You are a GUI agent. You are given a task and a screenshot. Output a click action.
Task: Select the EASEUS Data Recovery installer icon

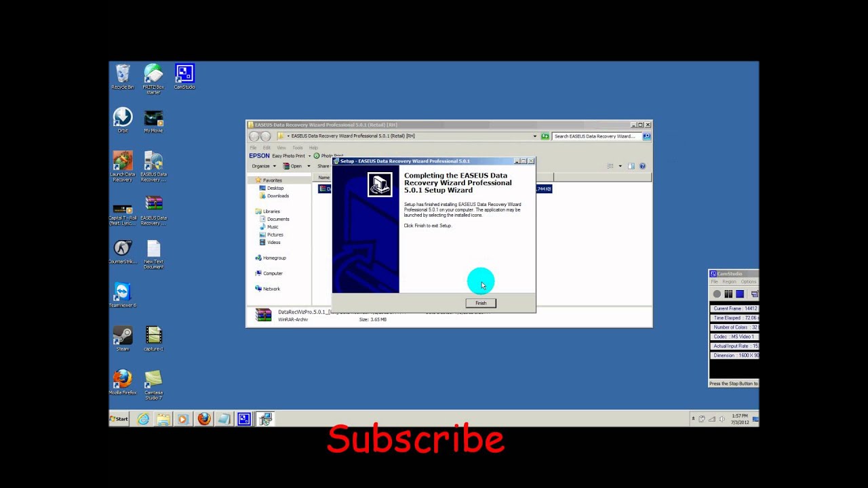click(153, 166)
